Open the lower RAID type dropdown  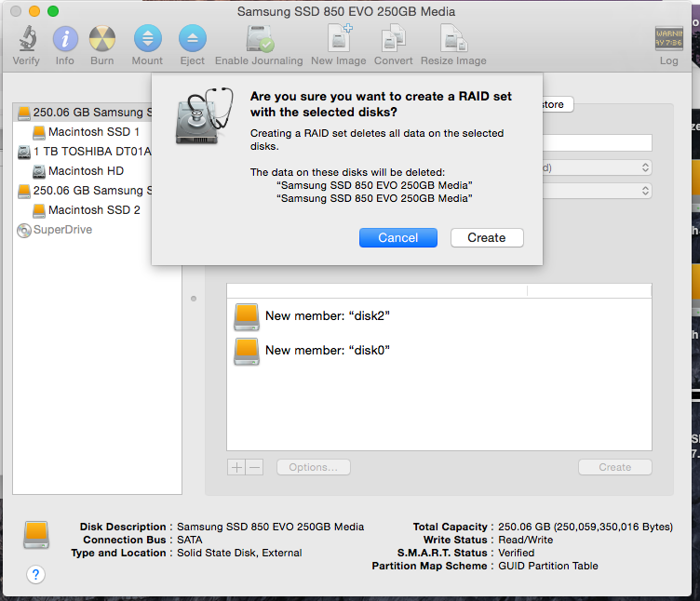point(597,191)
